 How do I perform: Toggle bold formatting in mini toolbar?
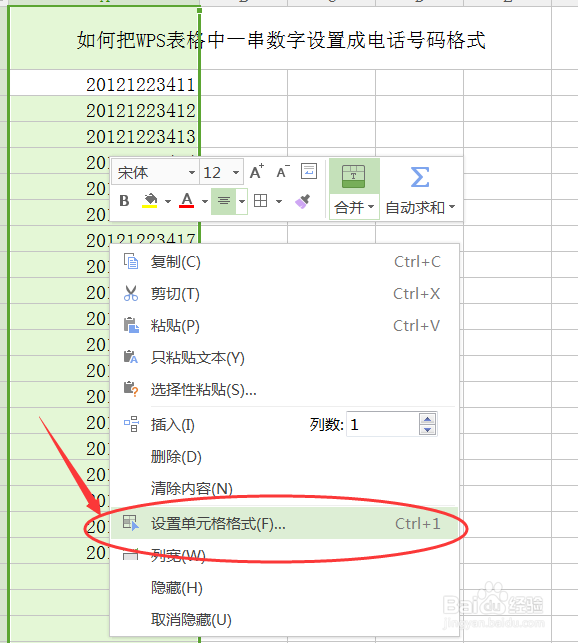point(124,201)
